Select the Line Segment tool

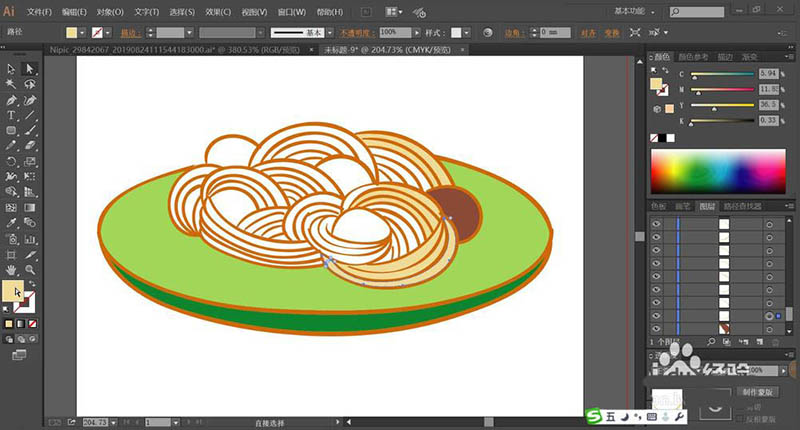(x=30, y=115)
